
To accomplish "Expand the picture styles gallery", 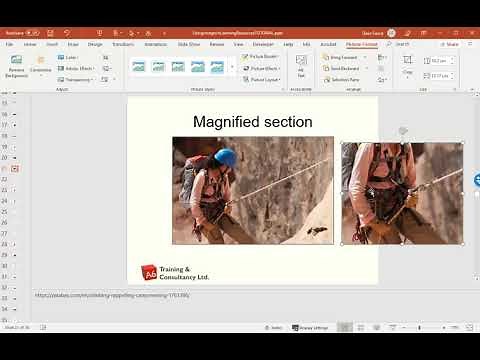I will coord(232,67).
